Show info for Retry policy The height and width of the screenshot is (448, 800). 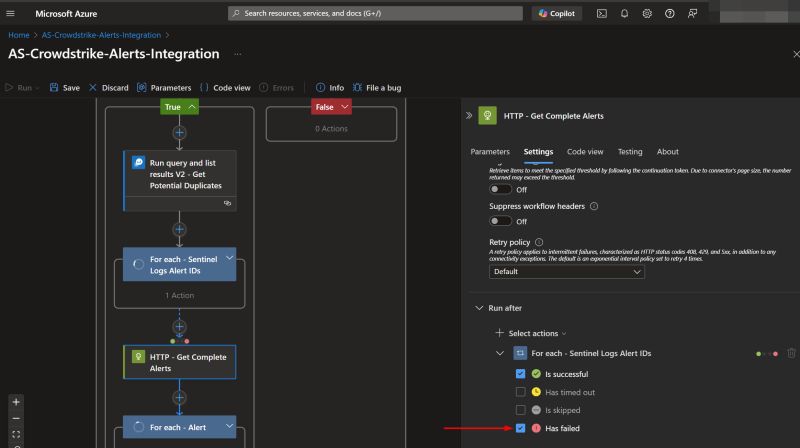(x=539, y=242)
